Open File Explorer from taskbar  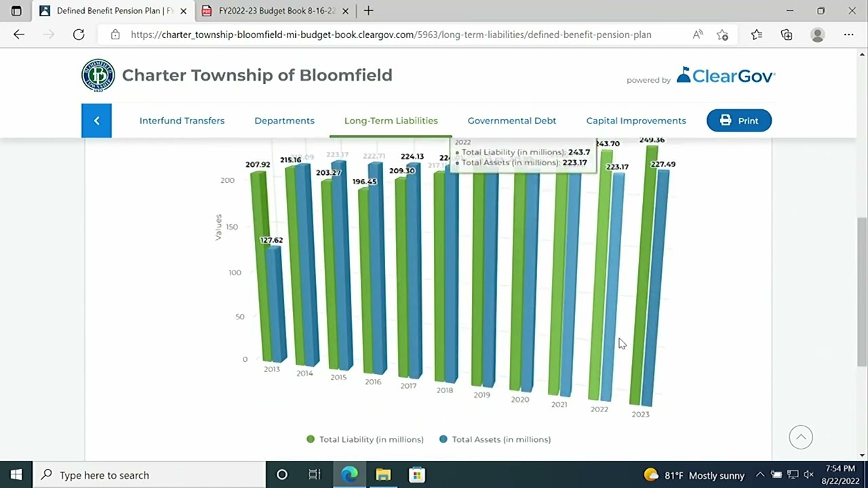383,475
